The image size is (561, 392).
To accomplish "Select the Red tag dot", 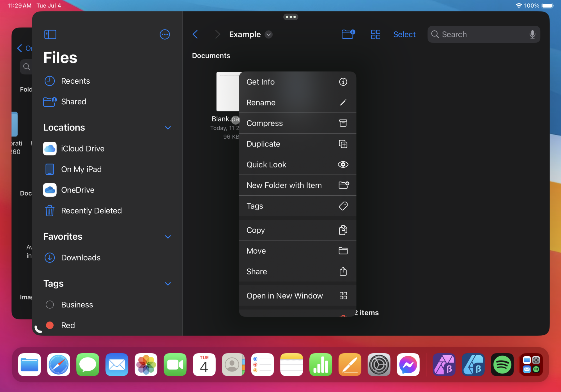I will coord(50,325).
